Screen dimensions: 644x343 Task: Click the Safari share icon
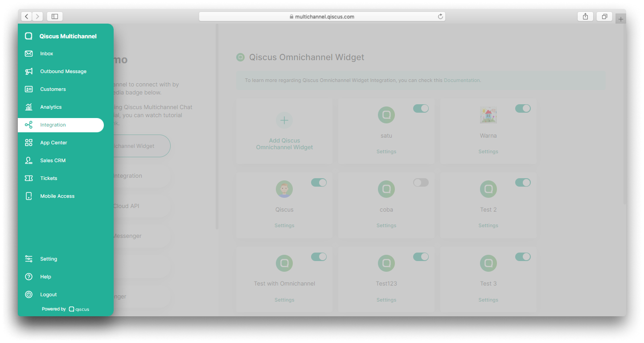click(x=585, y=16)
